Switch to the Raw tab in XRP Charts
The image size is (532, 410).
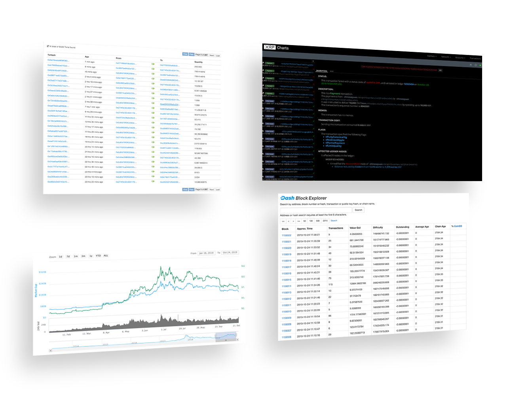pyautogui.click(x=332, y=71)
